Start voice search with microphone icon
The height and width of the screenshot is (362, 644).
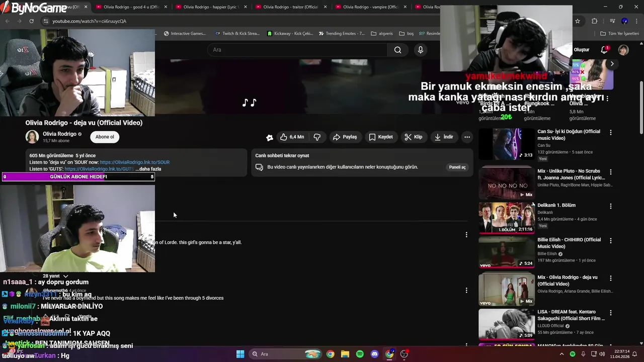(421, 50)
